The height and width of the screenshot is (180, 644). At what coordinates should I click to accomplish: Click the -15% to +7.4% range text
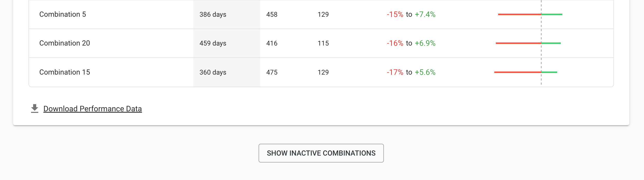pyautogui.click(x=411, y=14)
